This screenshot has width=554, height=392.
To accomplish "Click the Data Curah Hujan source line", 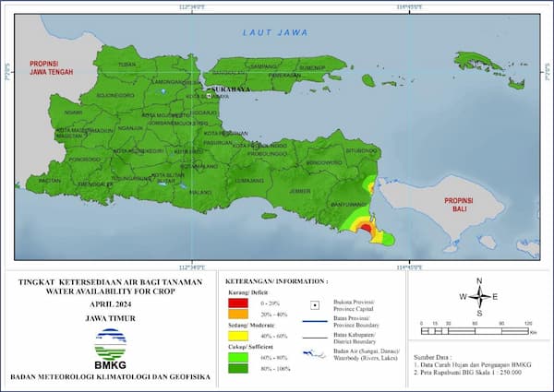I will coord(473,365).
